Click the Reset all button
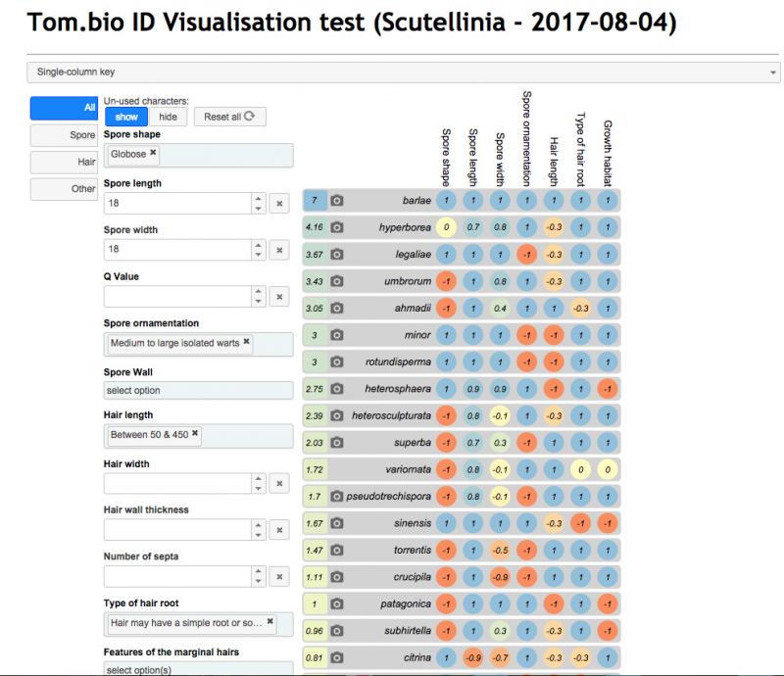 point(229,117)
